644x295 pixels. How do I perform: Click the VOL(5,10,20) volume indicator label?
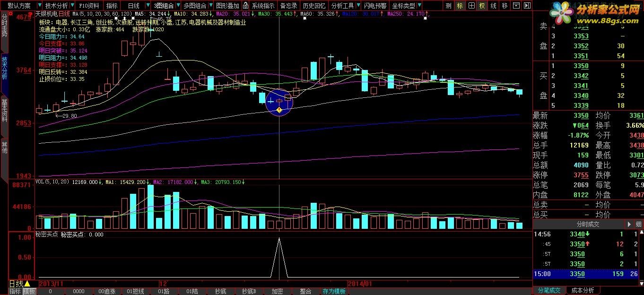pyautogui.click(x=52, y=182)
